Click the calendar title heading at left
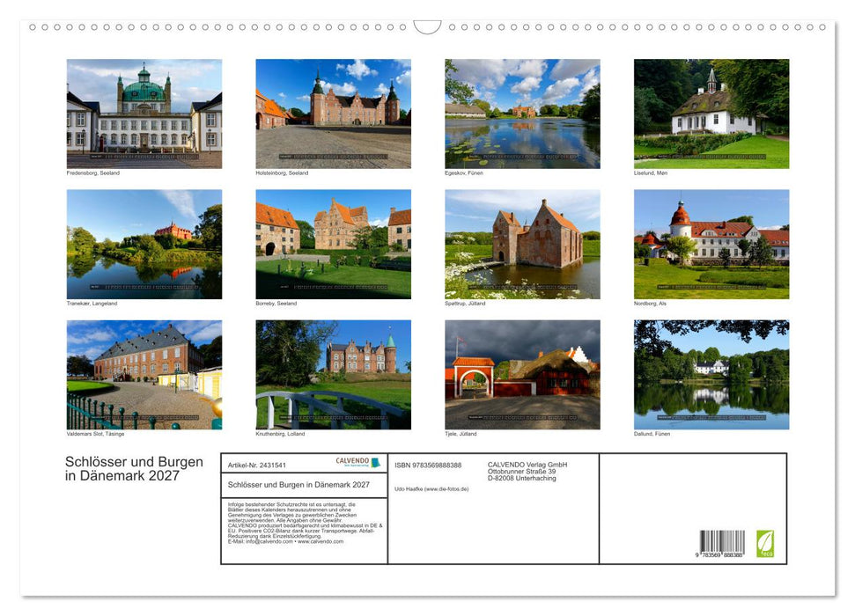855x616 pixels. pyautogui.click(x=134, y=469)
